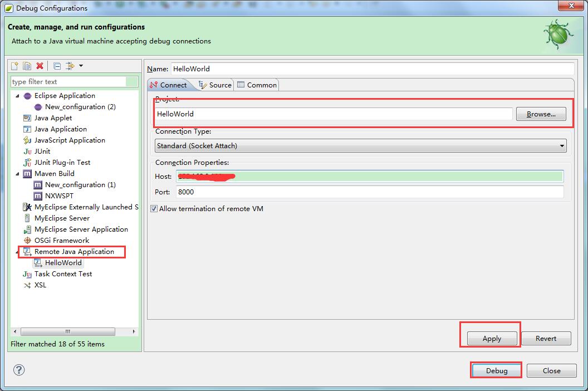The image size is (588, 391).
Task: Select the Java Applet configuration icon
Action: point(26,118)
